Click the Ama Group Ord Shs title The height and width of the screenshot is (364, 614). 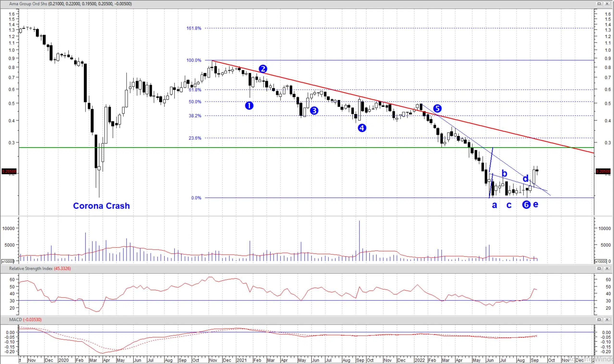(x=28, y=4)
